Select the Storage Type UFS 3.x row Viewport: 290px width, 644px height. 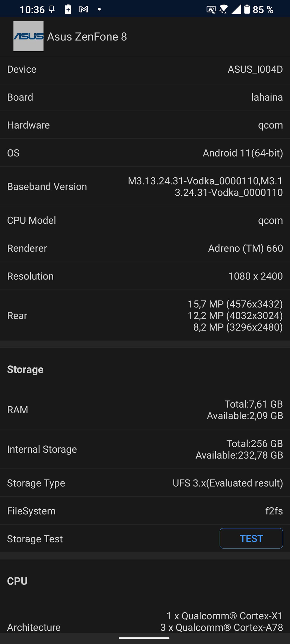point(145,483)
